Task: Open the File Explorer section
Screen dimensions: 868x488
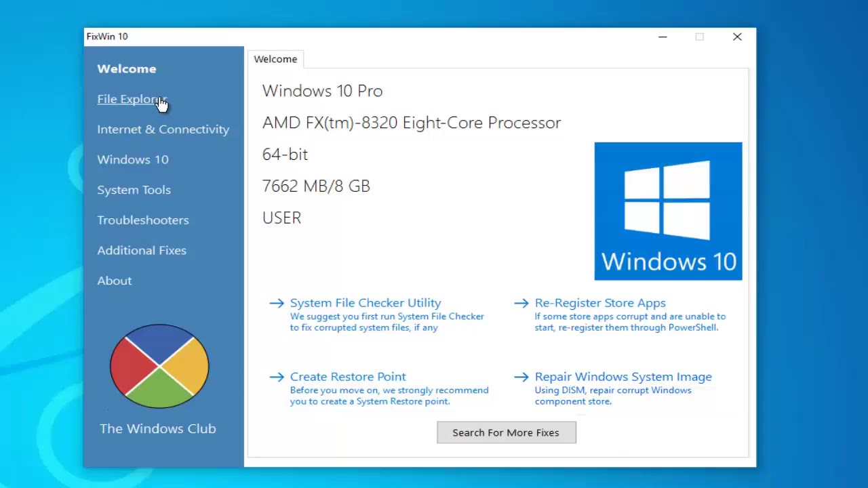Action: point(132,99)
